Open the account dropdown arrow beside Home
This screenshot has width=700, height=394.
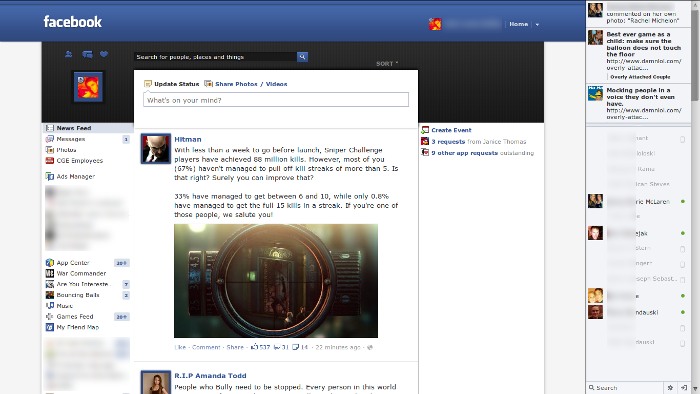coord(537,25)
